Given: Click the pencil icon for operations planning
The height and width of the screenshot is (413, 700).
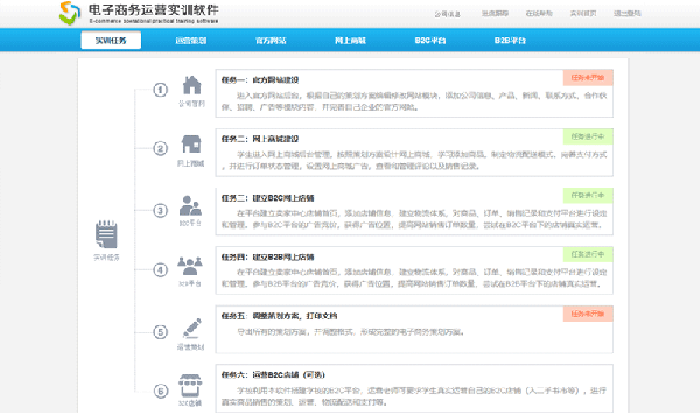Looking at the screenshot, I should [x=191, y=329].
